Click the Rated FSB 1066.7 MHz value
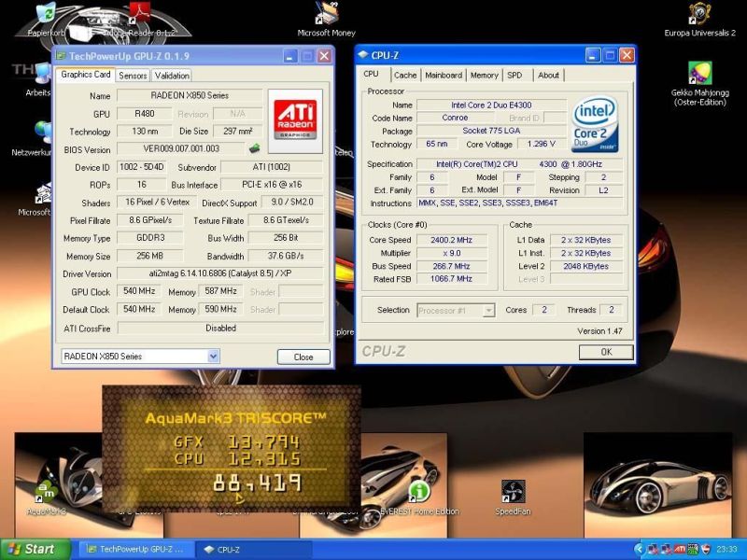This screenshot has width=747, height=560. [x=452, y=279]
